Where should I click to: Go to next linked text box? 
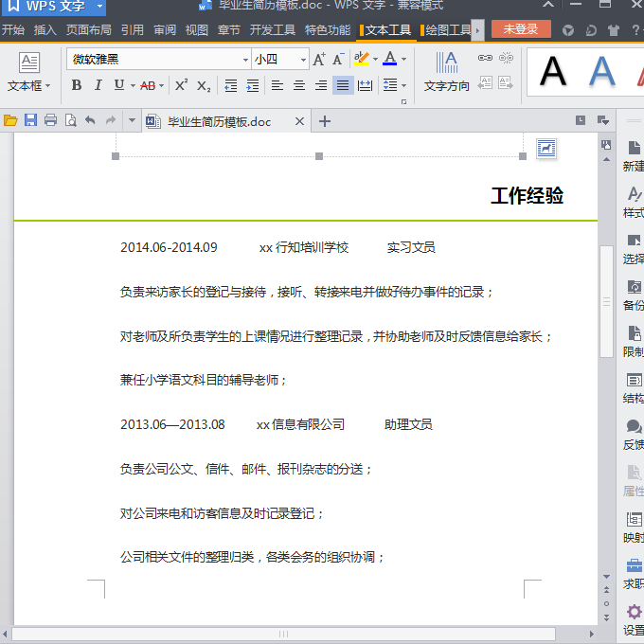click(506, 82)
